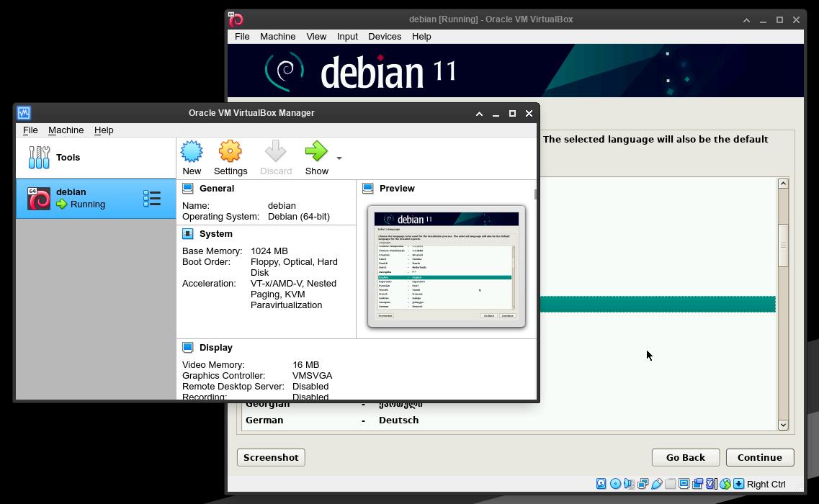Click the 'Deutsch' native language name
Viewport: 819px width, 504px height.
click(398, 420)
